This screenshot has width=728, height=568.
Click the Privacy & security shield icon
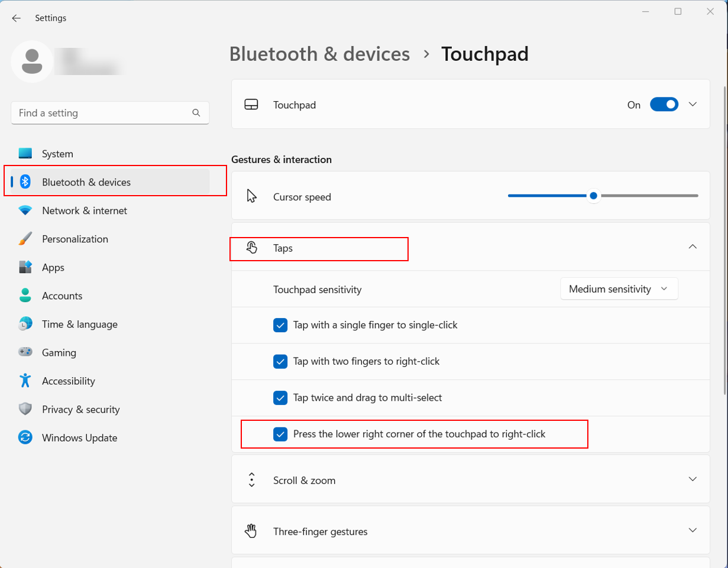pyautogui.click(x=25, y=409)
